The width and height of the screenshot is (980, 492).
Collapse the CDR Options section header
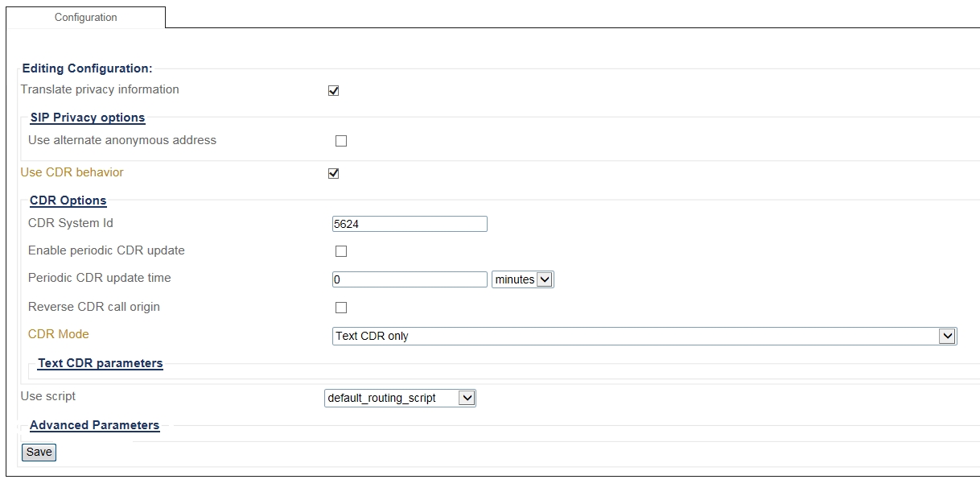(x=68, y=201)
